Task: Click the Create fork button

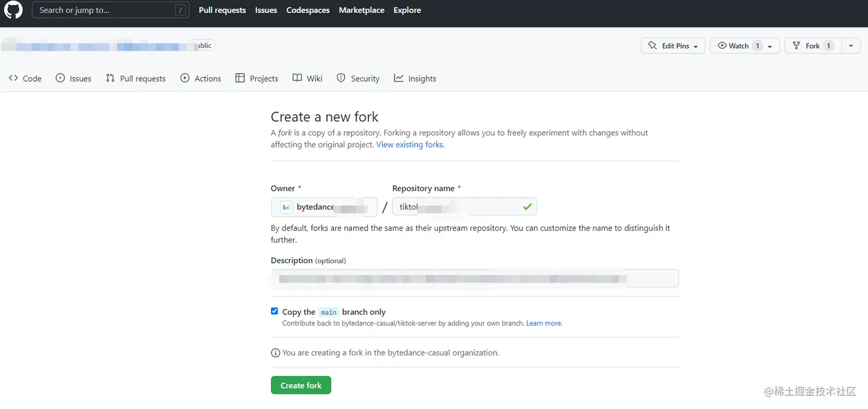Action: [x=301, y=385]
